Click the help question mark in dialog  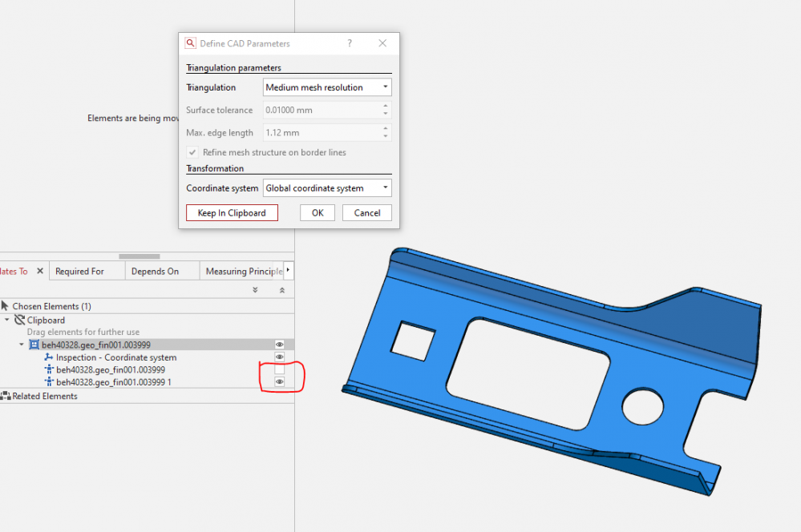(350, 43)
